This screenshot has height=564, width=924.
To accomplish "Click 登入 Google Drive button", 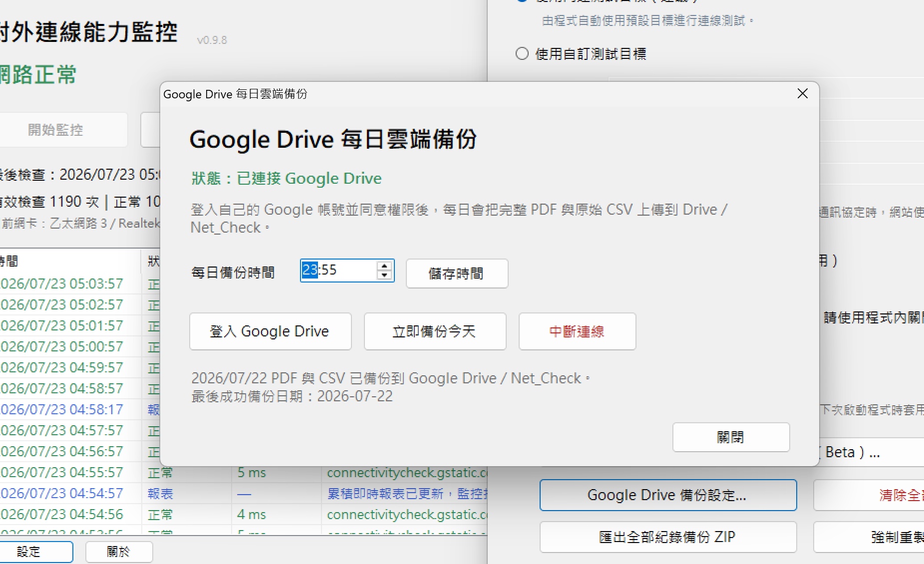I will click(x=270, y=331).
